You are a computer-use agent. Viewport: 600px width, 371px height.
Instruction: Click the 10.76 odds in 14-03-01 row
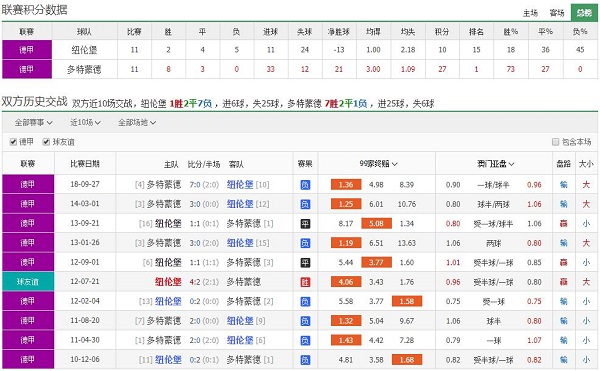point(407,204)
